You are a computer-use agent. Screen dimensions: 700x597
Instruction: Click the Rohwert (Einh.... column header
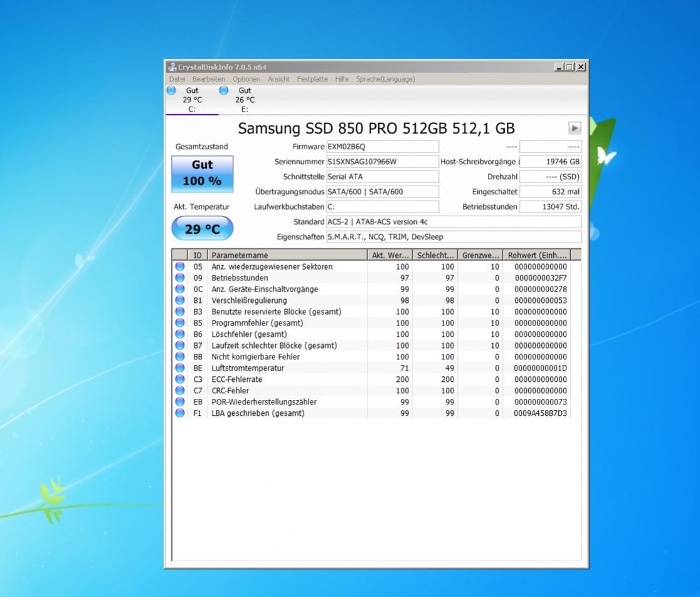click(537, 255)
